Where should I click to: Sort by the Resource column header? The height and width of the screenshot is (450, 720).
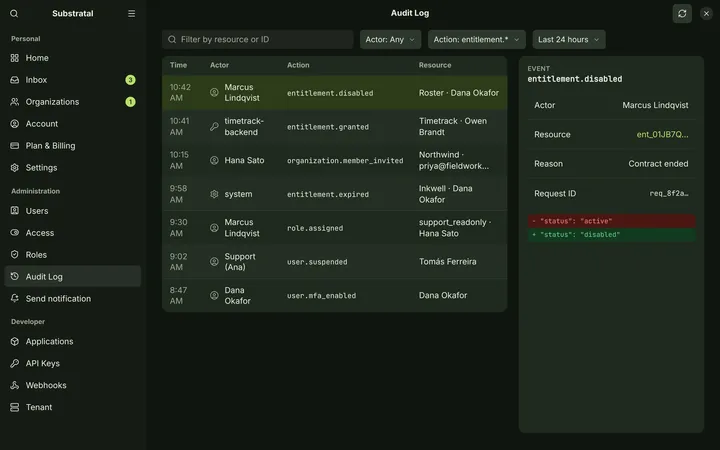pyautogui.click(x=435, y=65)
